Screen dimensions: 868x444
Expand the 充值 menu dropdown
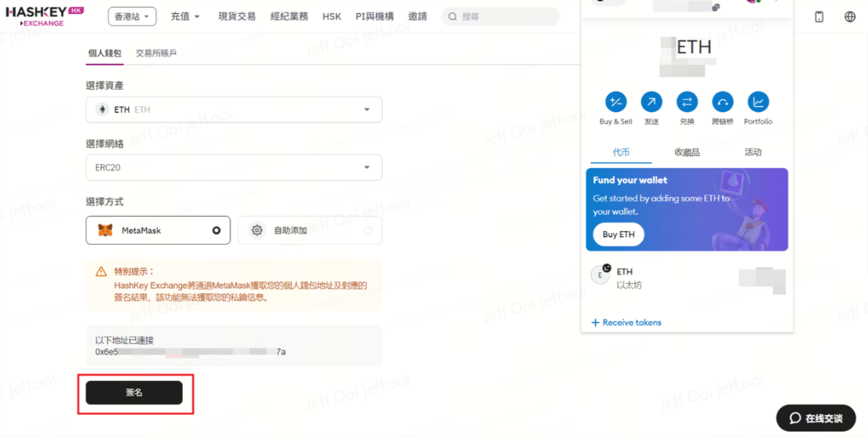[185, 16]
